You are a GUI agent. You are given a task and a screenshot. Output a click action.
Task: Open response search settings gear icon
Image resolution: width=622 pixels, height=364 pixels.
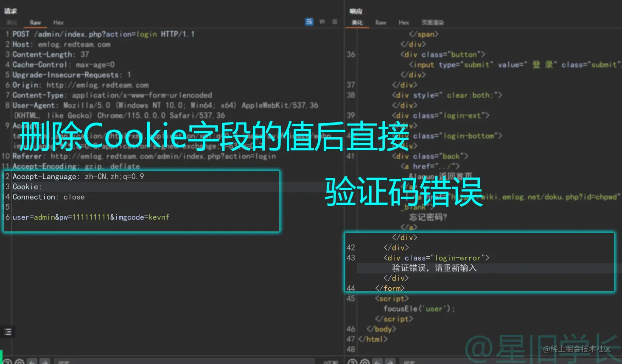pyautogui.click(x=365, y=361)
